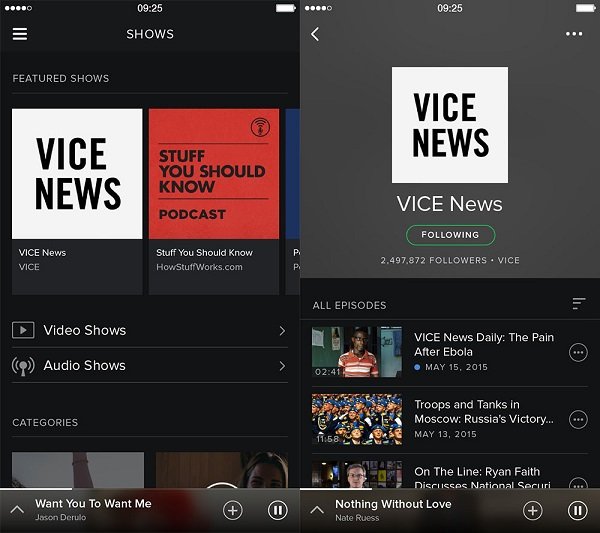Viewport: 600px width, 533px height.
Task: Click the large VICE News heading
Action: [x=450, y=204]
